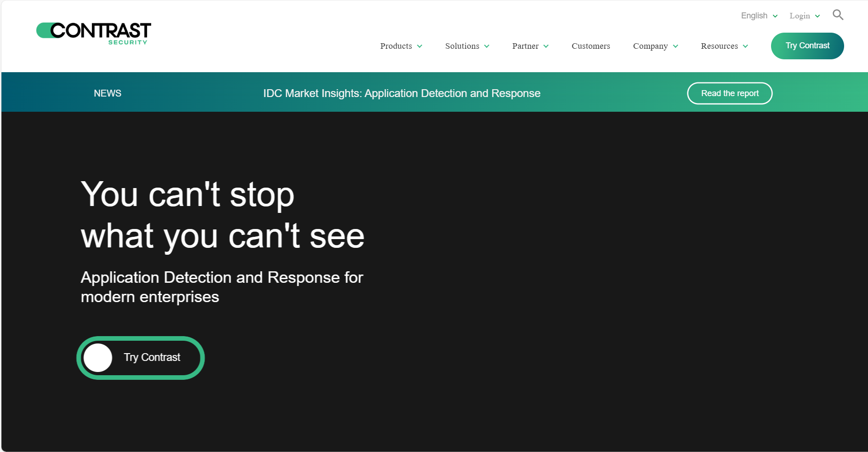The image size is (868, 452).
Task: Expand the Company menu
Action: point(655,46)
